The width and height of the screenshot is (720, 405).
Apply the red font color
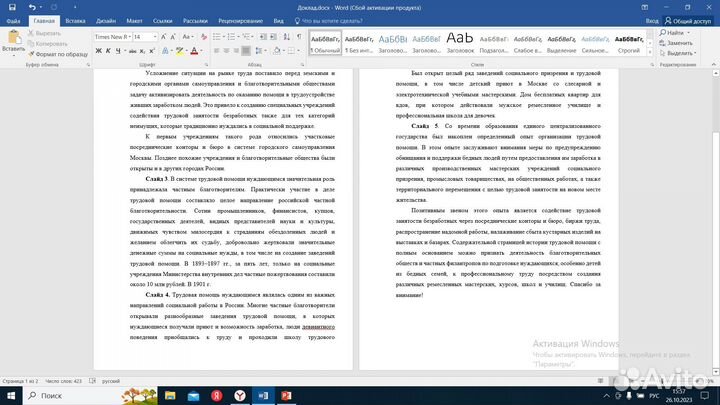pos(194,51)
